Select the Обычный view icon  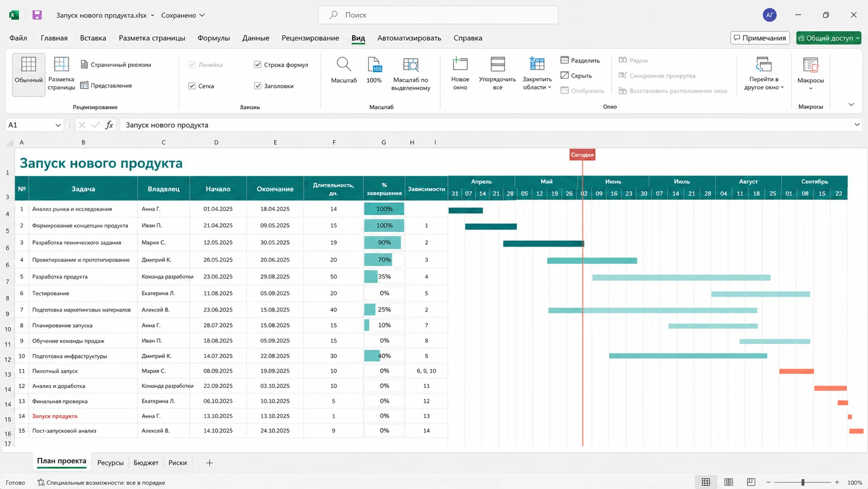[29, 64]
